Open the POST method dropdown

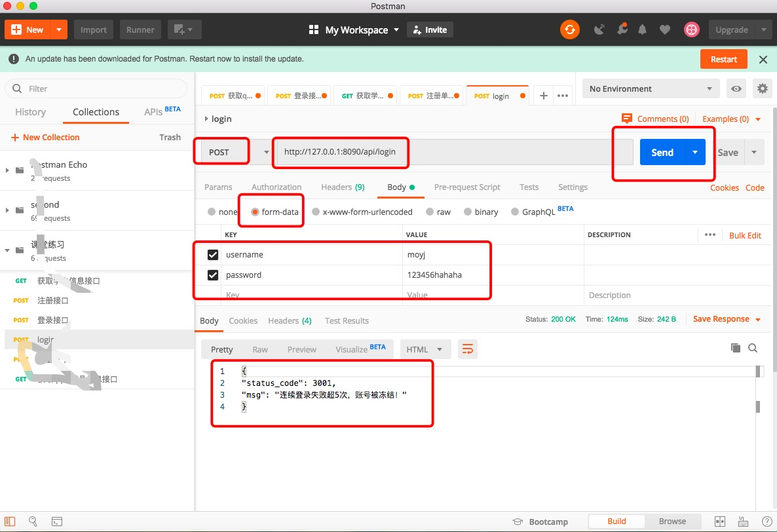[265, 151]
